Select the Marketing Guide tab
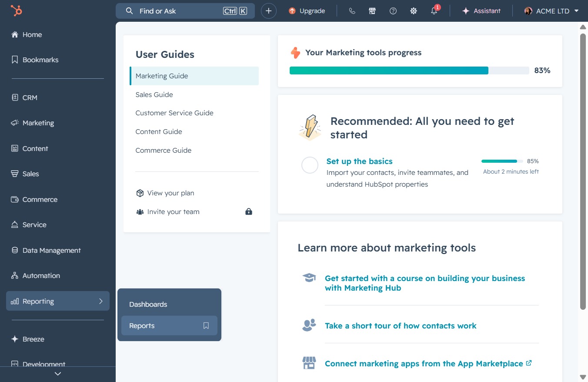 click(x=194, y=76)
